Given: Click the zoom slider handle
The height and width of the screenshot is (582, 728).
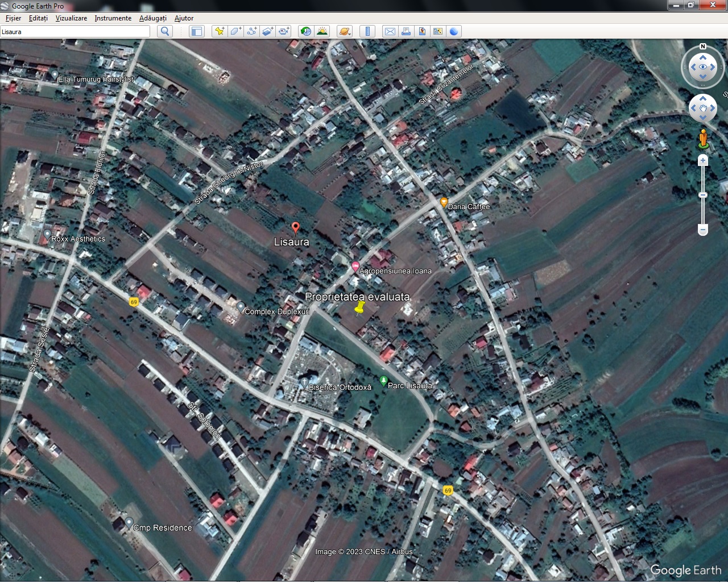Looking at the screenshot, I should pyautogui.click(x=703, y=195).
